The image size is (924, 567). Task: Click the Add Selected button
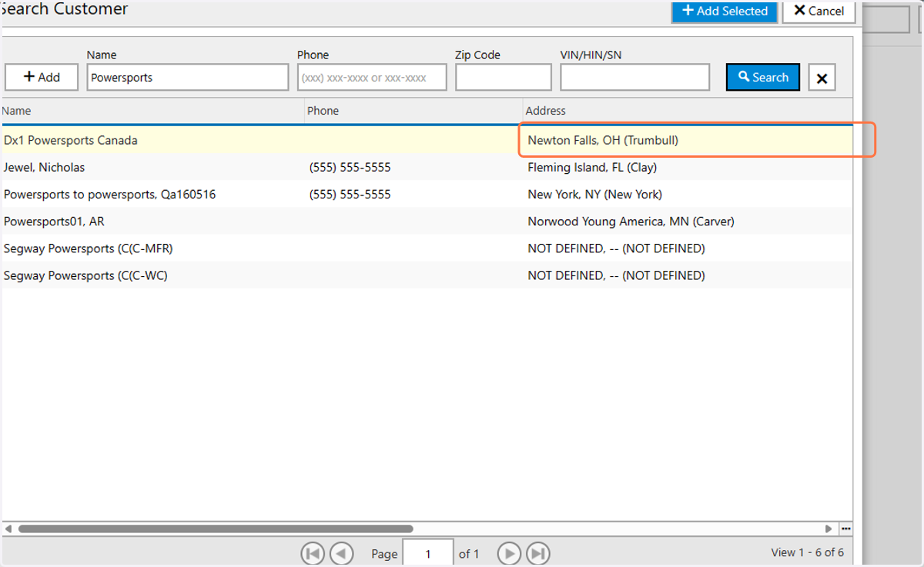[x=725, y=11]
